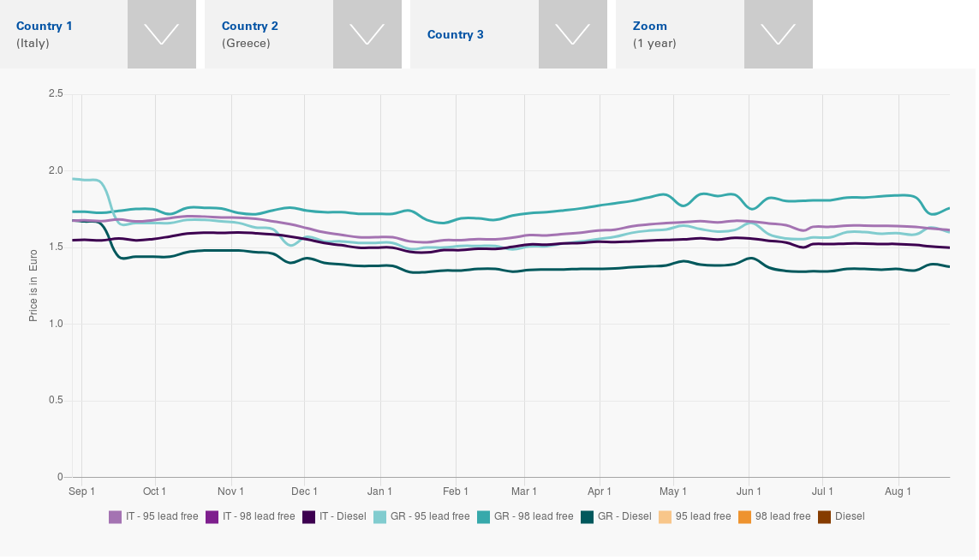This screenshot has width=979, height=560.
Task: Open the Country 3 dropdown chevron
Action: click(572, 34)
